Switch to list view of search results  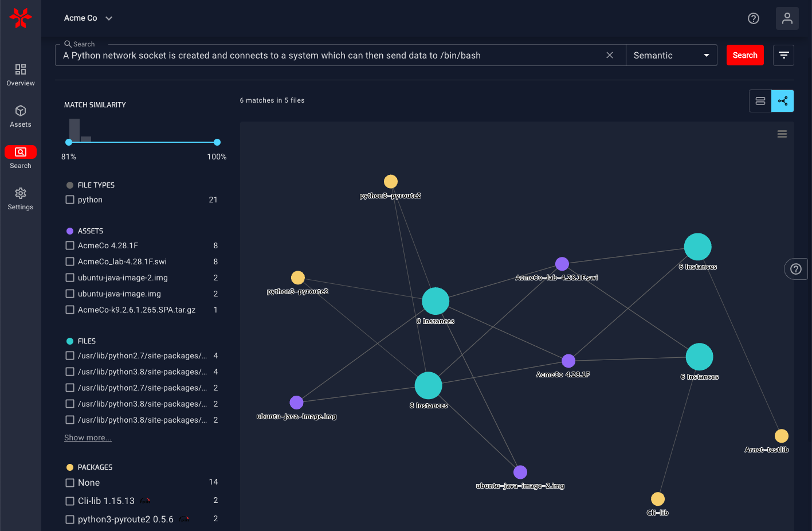pos(760,100)
